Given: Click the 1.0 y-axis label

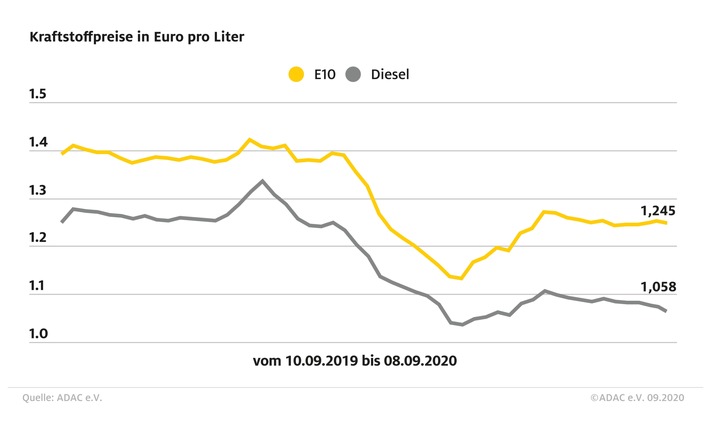Looking at the screenshot, I should pyautogui.click(x=38, y=334).
